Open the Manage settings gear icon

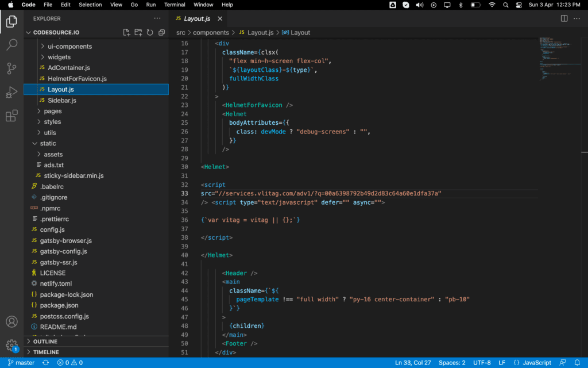click(11, 345)
